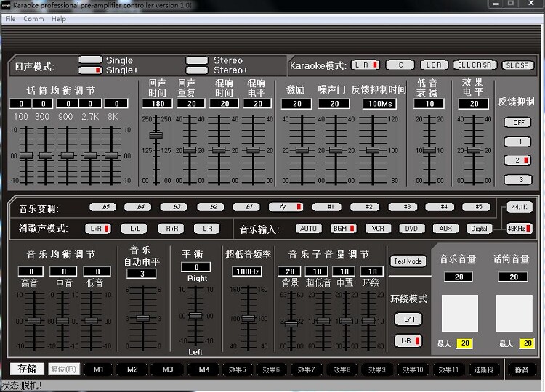Image resolution: width=545 pixels, height=392 pixels.
Task: Click the 话筒音量 max value 20
Action: 527,343
